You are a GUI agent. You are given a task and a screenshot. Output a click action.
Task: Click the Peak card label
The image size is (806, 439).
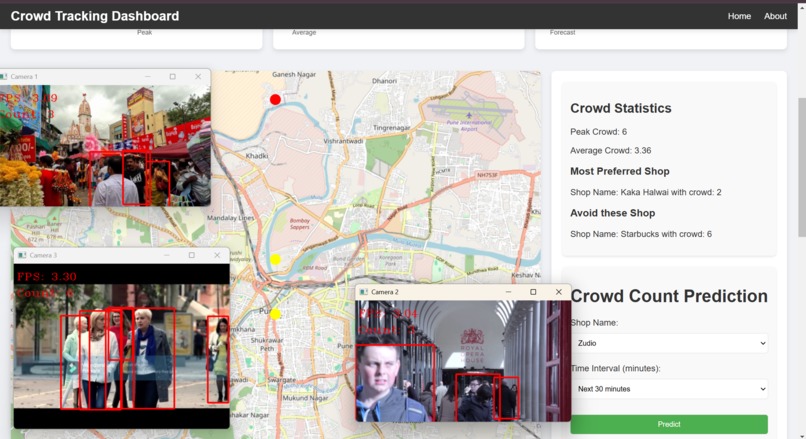144,32
